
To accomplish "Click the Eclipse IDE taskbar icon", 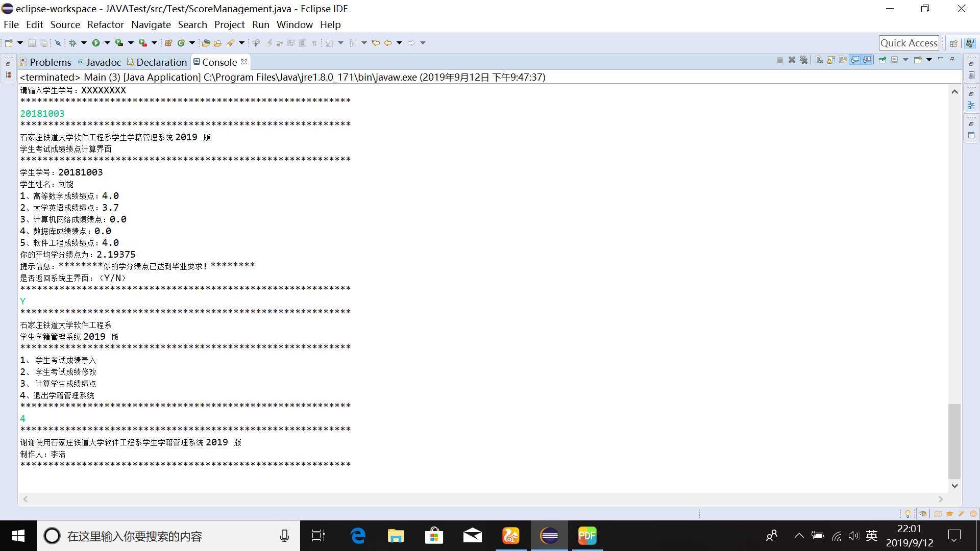I will pos(549,536).
